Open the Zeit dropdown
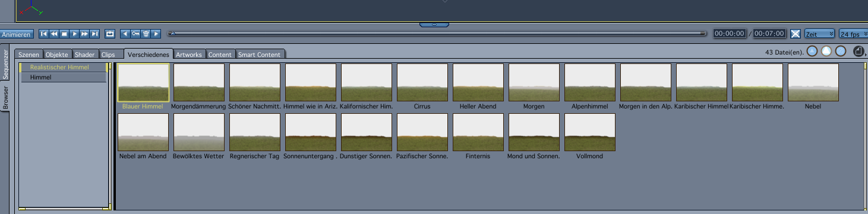 (819, 34)
